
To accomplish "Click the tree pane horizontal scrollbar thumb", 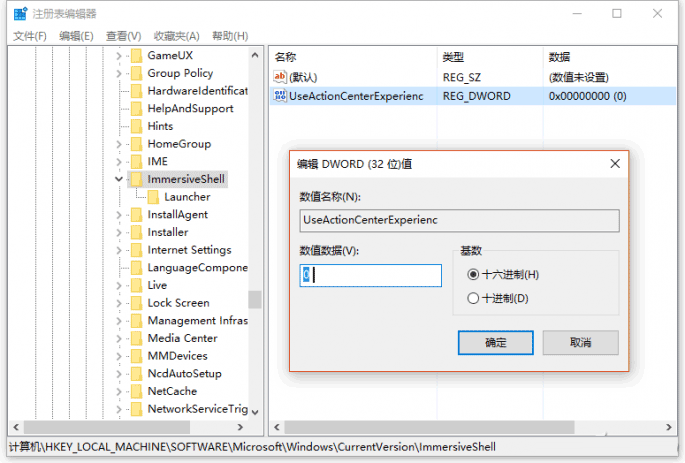I will coord(107,427).
